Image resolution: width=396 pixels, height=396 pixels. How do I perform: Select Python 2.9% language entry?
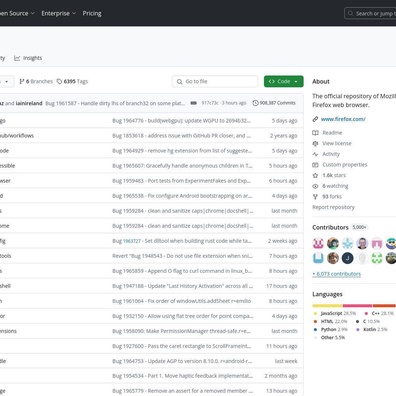click(331, 329)
